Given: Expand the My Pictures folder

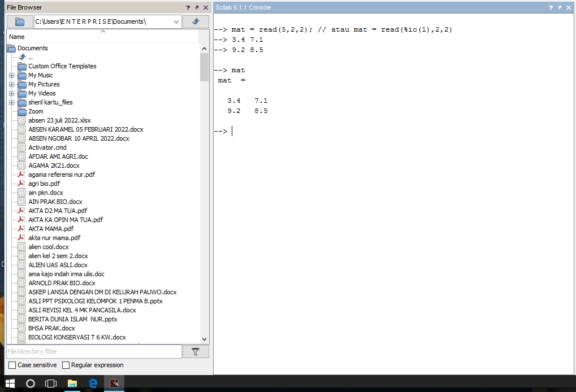Looking at the screenshot, I should [x=12, y=84].
